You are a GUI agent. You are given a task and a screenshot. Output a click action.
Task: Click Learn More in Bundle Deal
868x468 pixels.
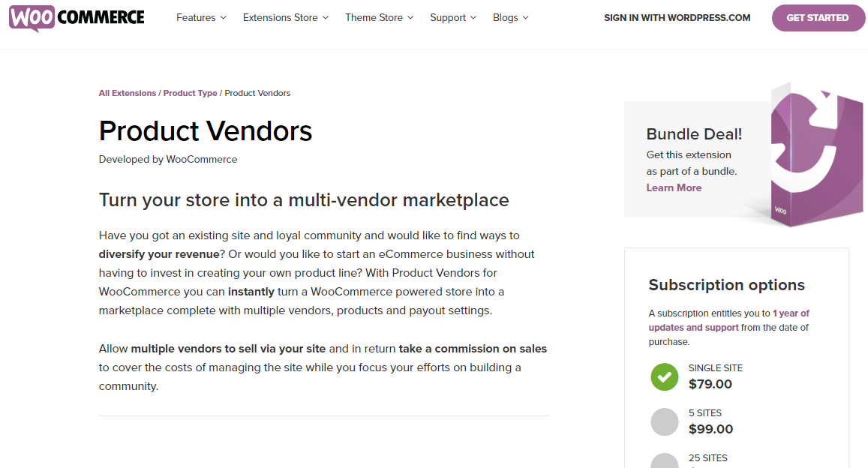pyautogui.click(x=674, y=187)
